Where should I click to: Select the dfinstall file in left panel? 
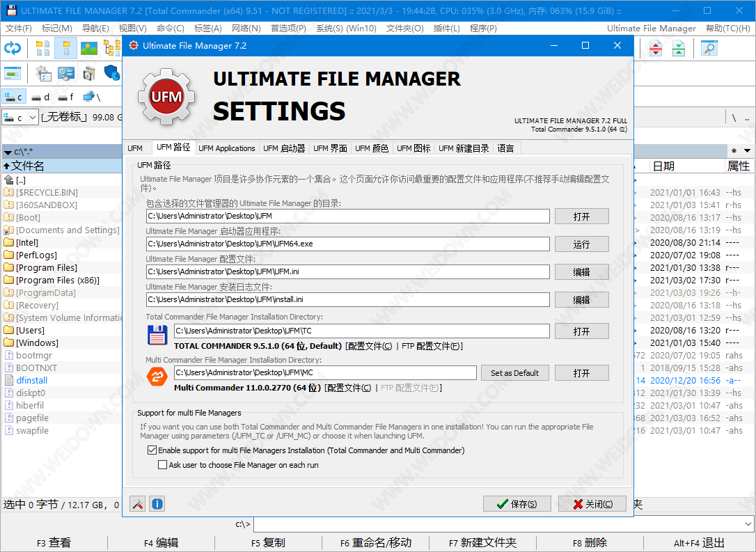click(32, 380)
